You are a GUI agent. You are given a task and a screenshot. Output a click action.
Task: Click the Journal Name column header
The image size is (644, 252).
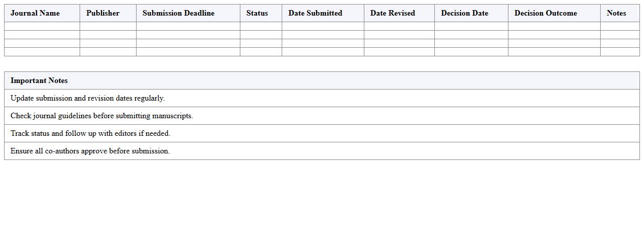pos(35,13)
